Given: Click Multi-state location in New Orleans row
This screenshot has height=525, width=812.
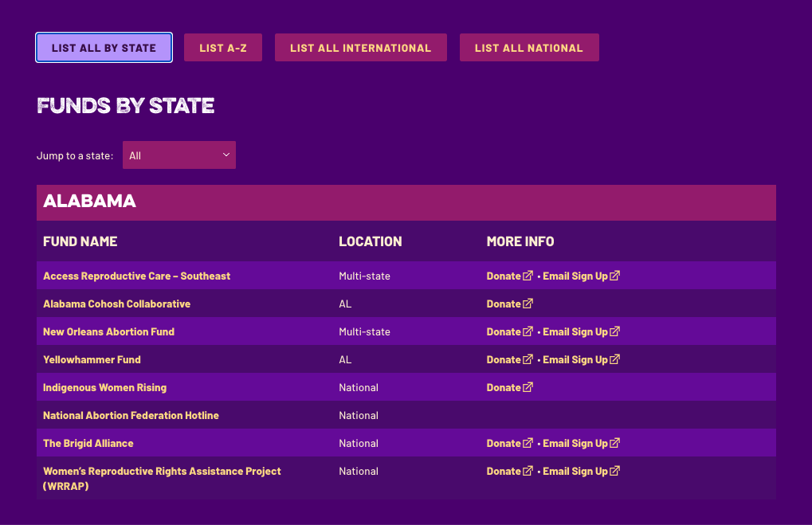Looking at the screenshot, I should point(365,332).
